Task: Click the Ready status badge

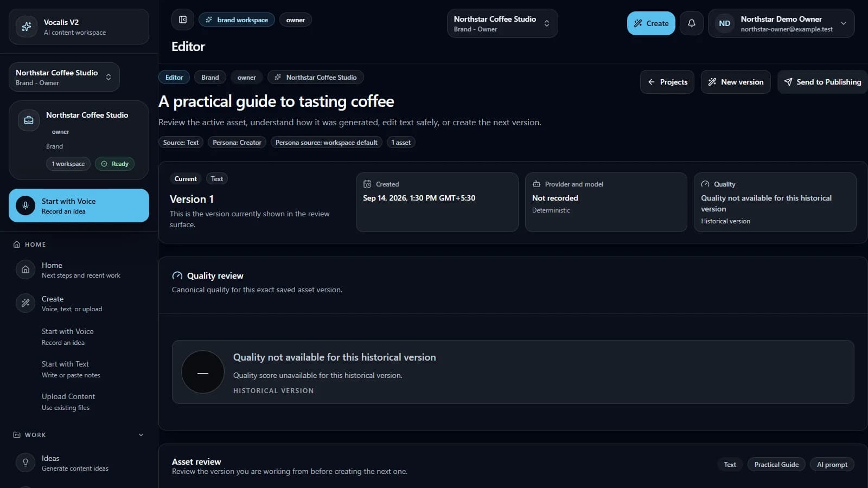Action: (x=114, y=164)
